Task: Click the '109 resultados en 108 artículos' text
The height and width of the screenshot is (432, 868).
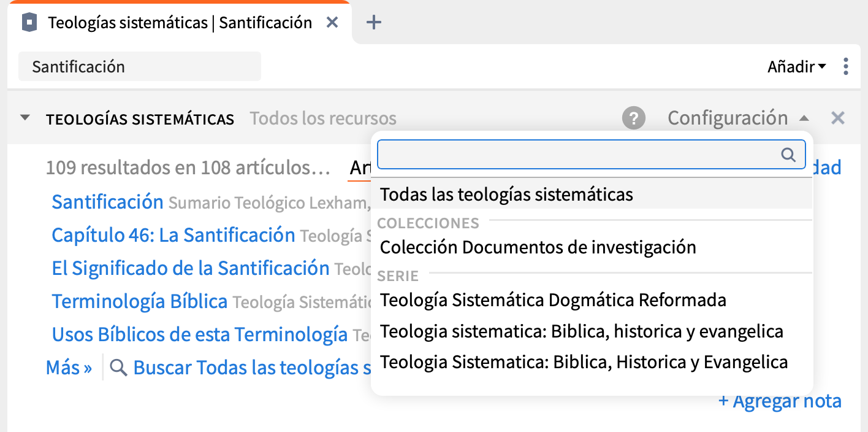Action: [x=188, y=168]
